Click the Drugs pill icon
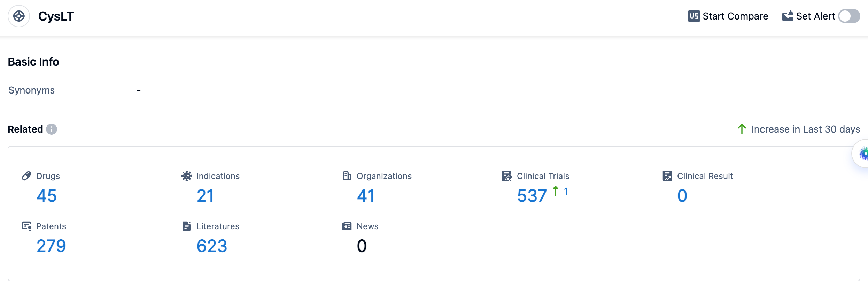 (26, 176)
